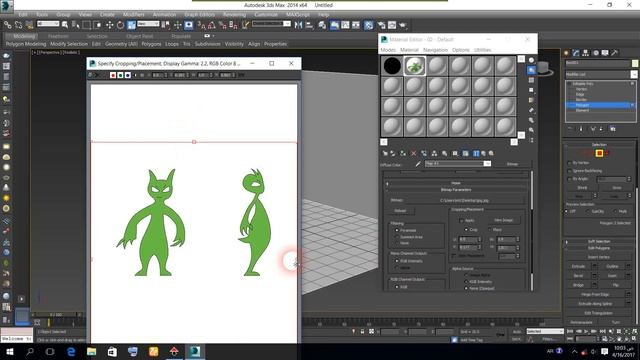Set Preview Selection to SubObj
Viewport: 640px width, 360px height.
click(588, 211)
